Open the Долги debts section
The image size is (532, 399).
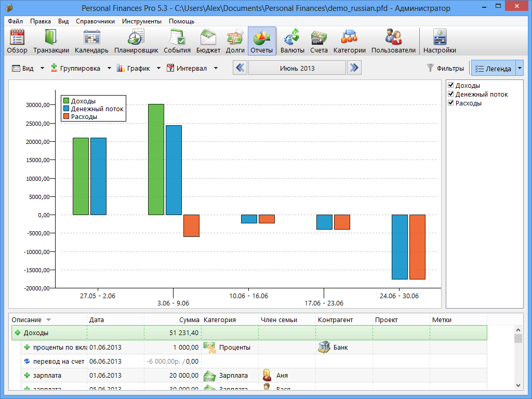235,42
